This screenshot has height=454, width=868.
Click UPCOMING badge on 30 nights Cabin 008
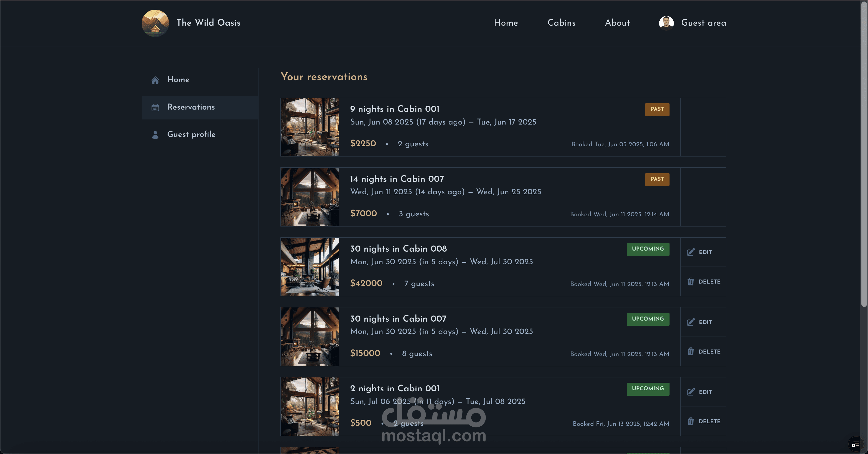coord(648,249)
